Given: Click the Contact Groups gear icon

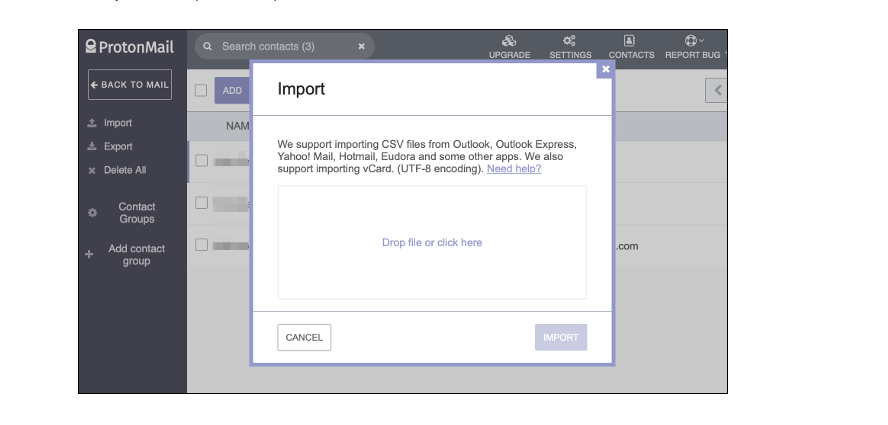Looking at the screenshot, I should tap(92, 213).
